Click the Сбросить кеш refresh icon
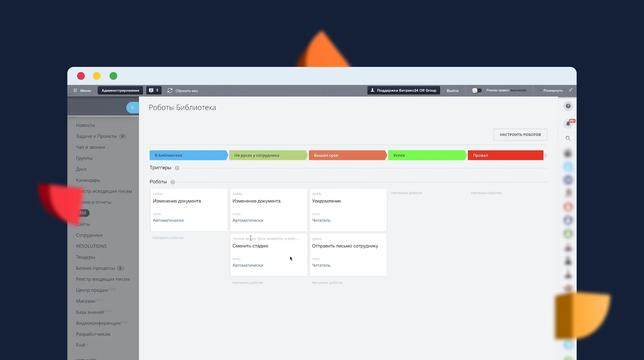 (170, 91)
